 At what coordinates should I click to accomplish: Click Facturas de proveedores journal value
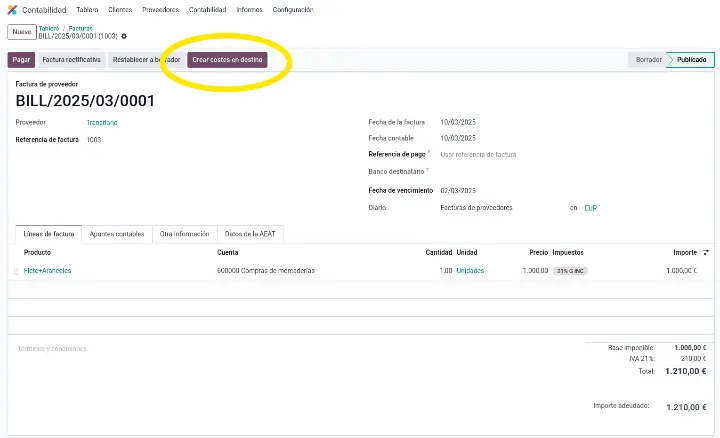tap(476, 208)
